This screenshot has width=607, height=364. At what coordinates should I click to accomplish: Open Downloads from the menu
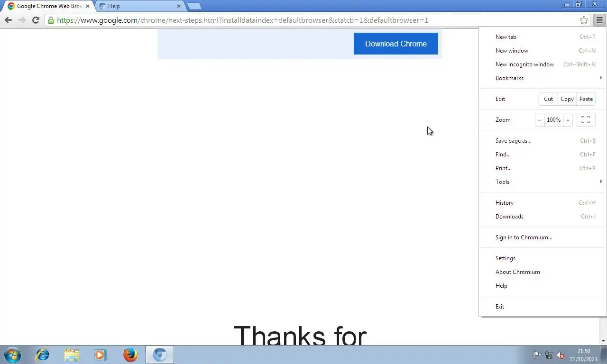coord(543,217)
